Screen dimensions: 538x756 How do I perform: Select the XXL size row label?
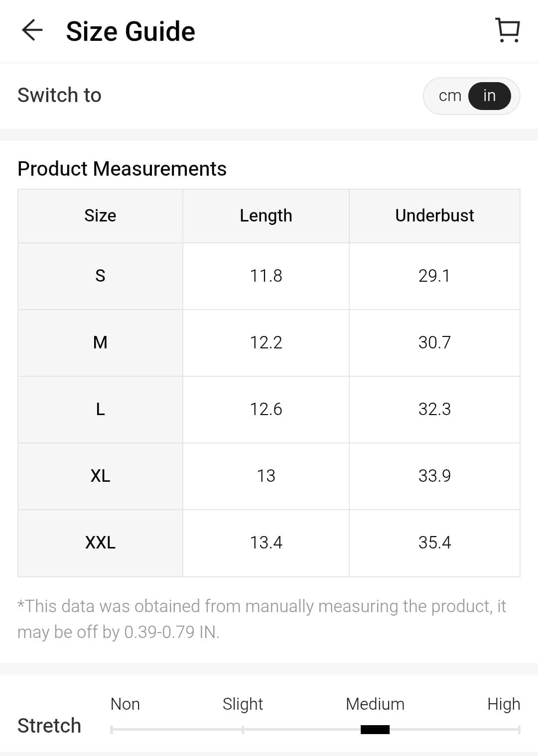(x=100, y=542)
